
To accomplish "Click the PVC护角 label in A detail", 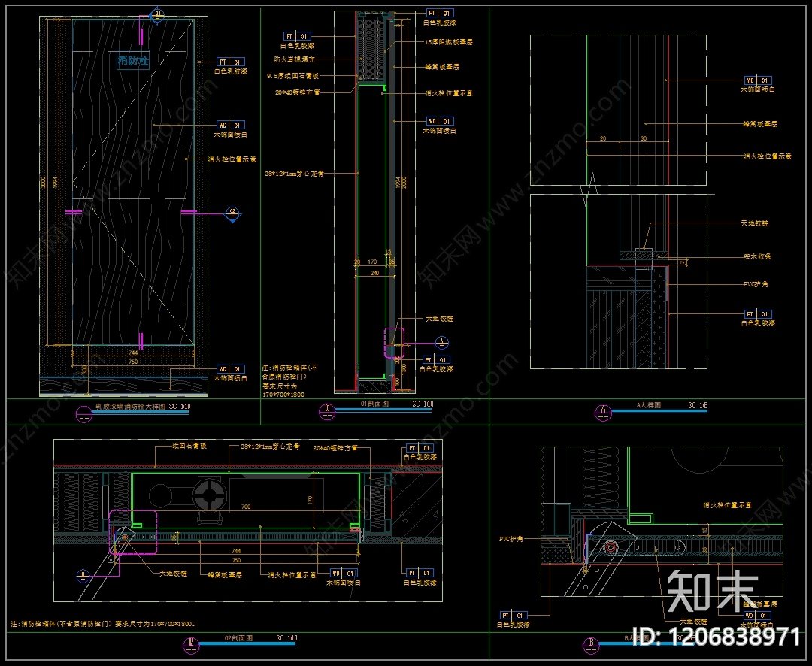I will [756, 284].
